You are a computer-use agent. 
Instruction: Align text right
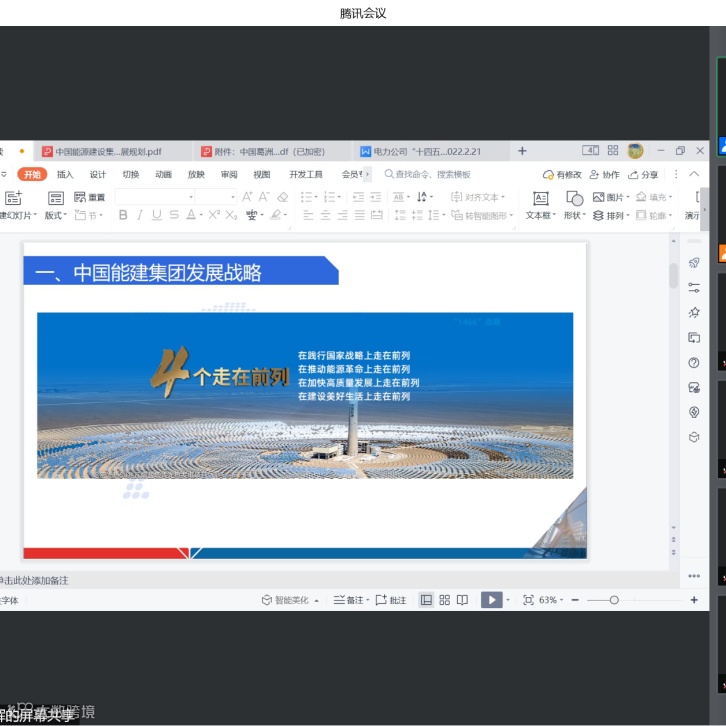click(x=343, y=215)
